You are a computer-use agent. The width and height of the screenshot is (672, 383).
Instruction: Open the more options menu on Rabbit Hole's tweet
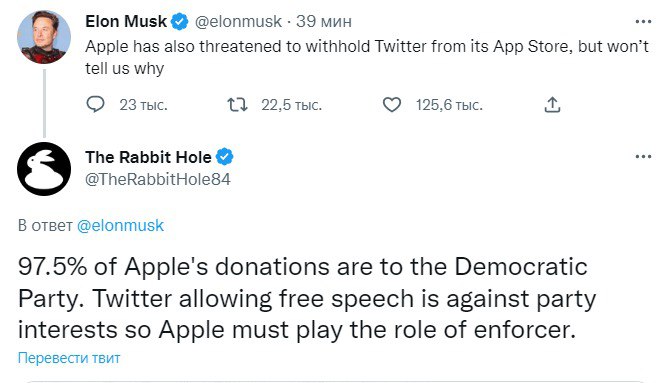[643, 157]
